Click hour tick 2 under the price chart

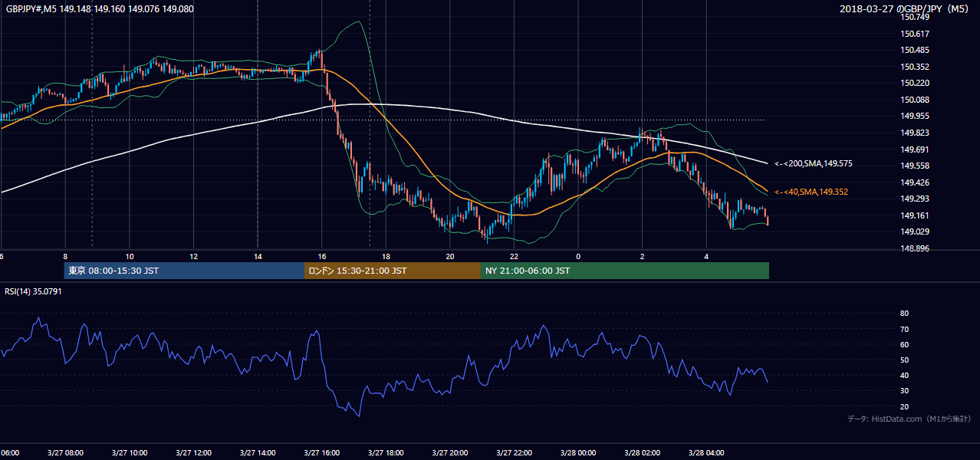tap(642, 257)
